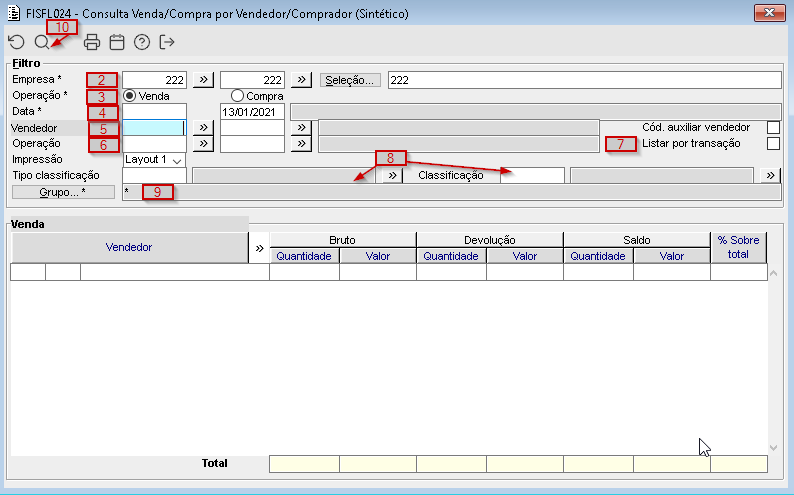Click first Empresa input with 222

(x=154, y=80)
